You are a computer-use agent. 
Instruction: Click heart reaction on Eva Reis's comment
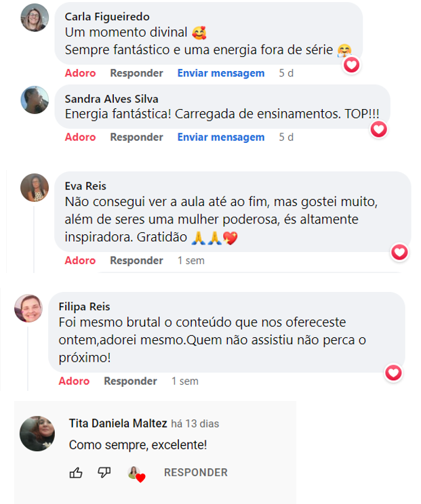(x=399, y=252)
